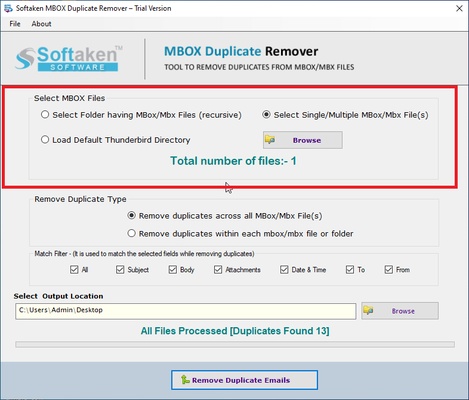This screenshot has width=469, height=400.
Task: Click 'Select MBOX Files' group label
Action: click(69, 98)
